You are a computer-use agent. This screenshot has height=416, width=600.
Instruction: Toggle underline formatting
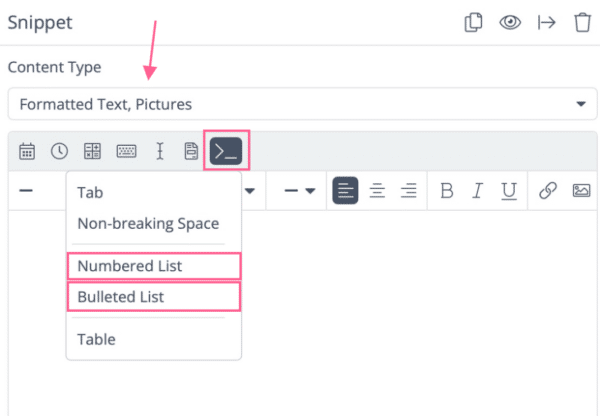[509, 191]
